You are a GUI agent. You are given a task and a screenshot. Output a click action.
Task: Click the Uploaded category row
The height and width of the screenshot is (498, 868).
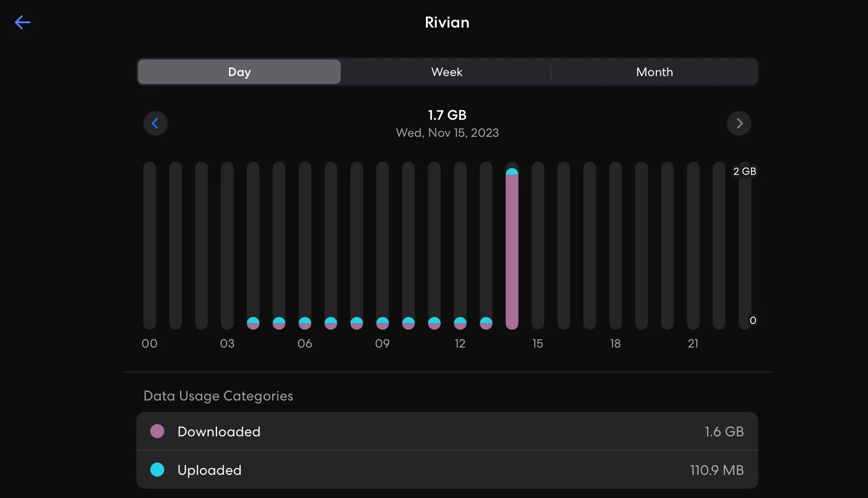447,470
